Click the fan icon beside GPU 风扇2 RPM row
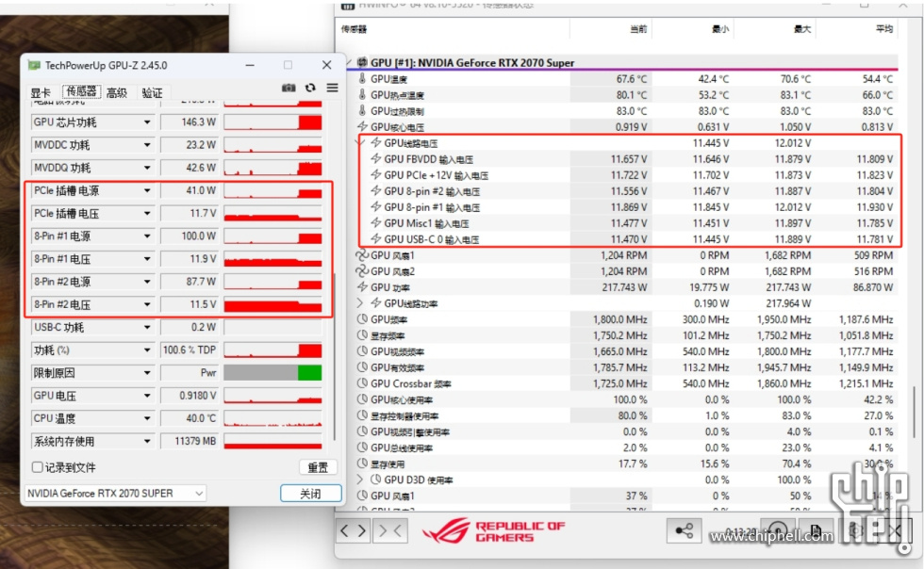 362,271
